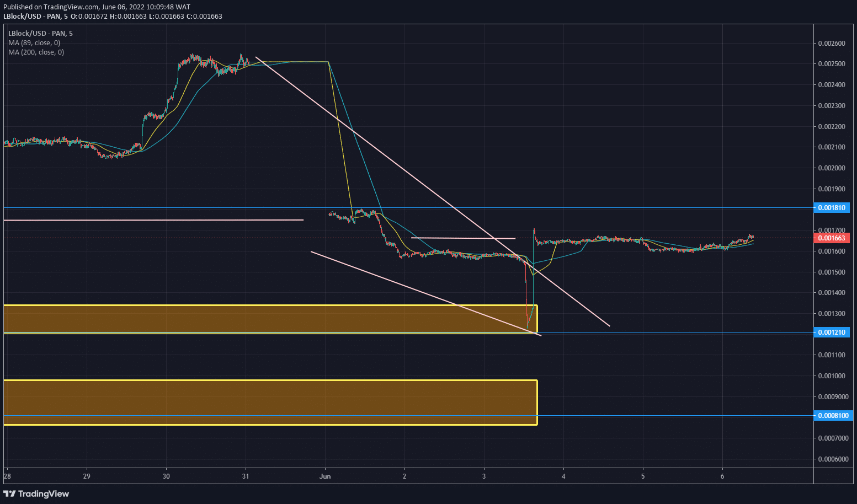The image size is (857, 504).
Task: Click the 0.001300 price axis label
Action: (831, 314)
